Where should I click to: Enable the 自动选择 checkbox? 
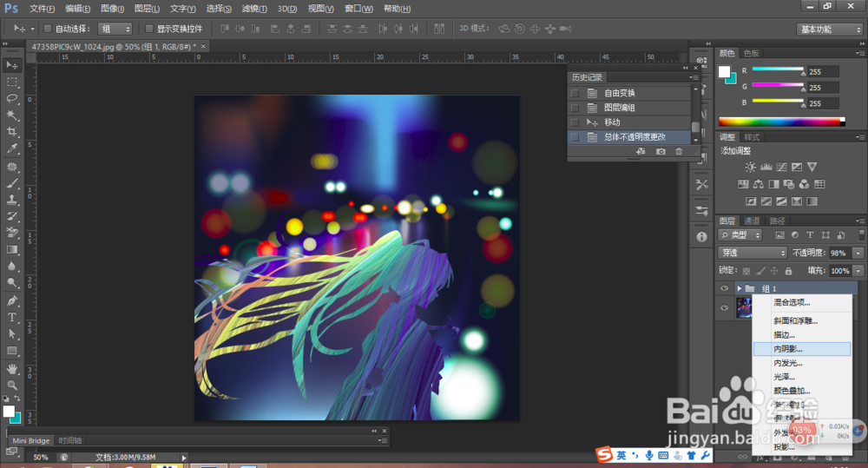point(48,29)
